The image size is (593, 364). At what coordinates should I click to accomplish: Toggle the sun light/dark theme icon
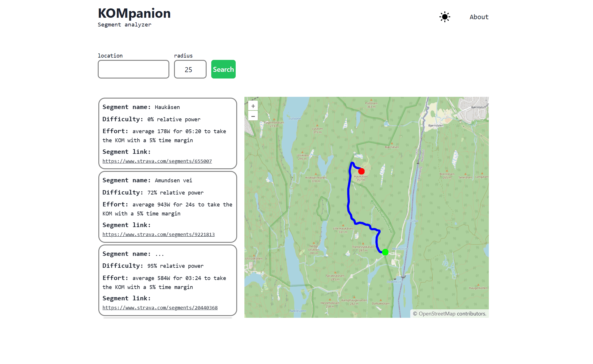(445, 17)
